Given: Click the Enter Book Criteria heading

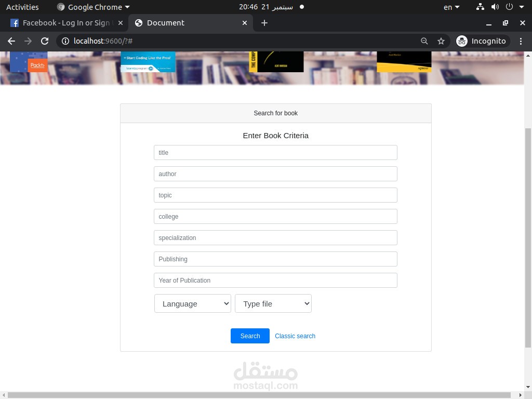Looking at the screenshot, I should pos(275,136).
